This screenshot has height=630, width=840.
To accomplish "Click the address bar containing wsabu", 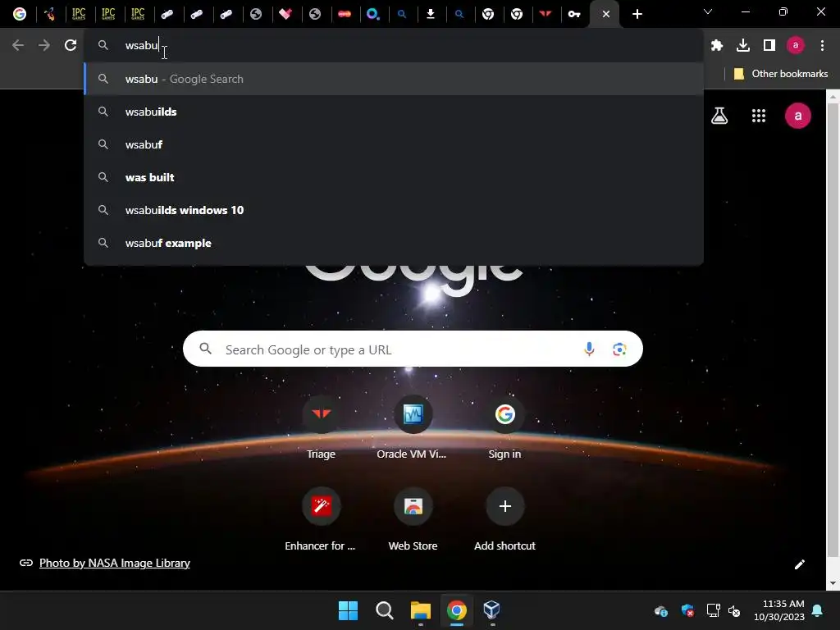I will click(393, 46).
